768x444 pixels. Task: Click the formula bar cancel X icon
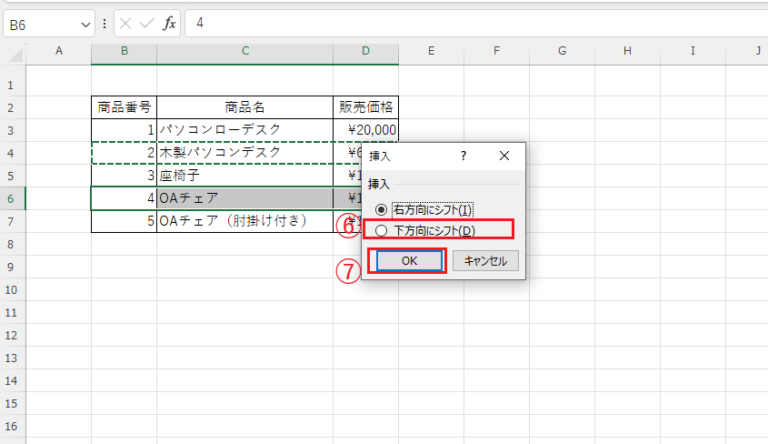coord(127,21)
